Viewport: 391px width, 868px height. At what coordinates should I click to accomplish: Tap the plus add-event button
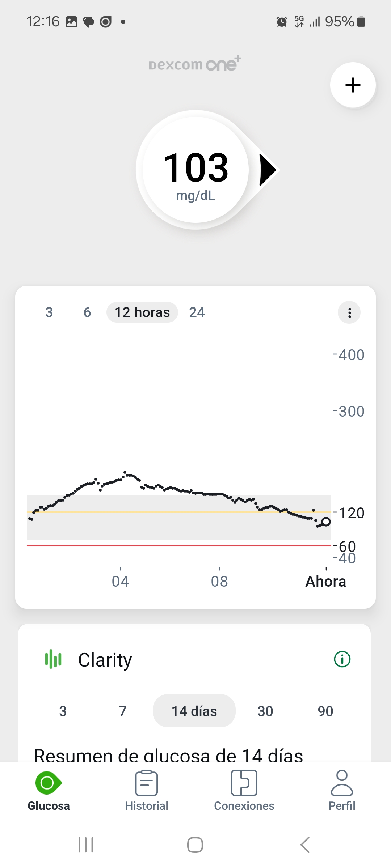point(353,85)
